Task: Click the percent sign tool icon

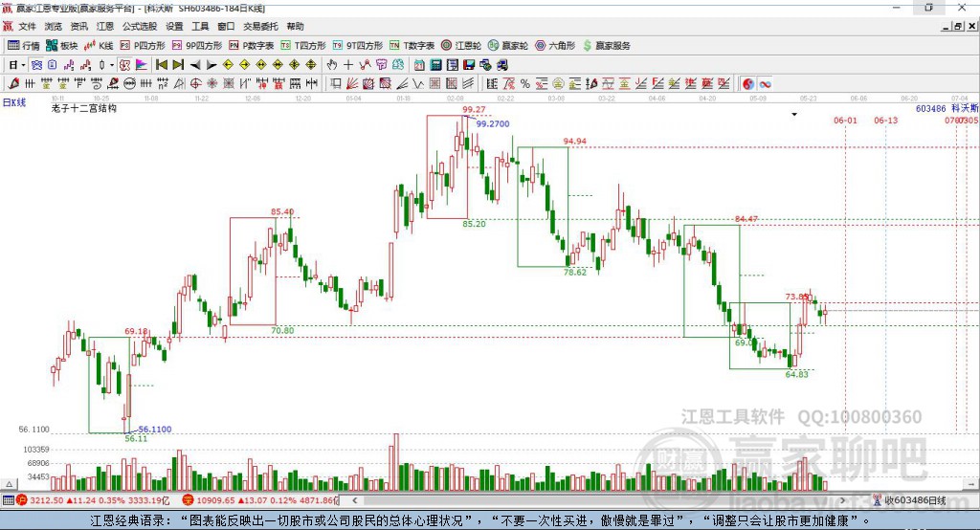Action: [x=525, y=83]
